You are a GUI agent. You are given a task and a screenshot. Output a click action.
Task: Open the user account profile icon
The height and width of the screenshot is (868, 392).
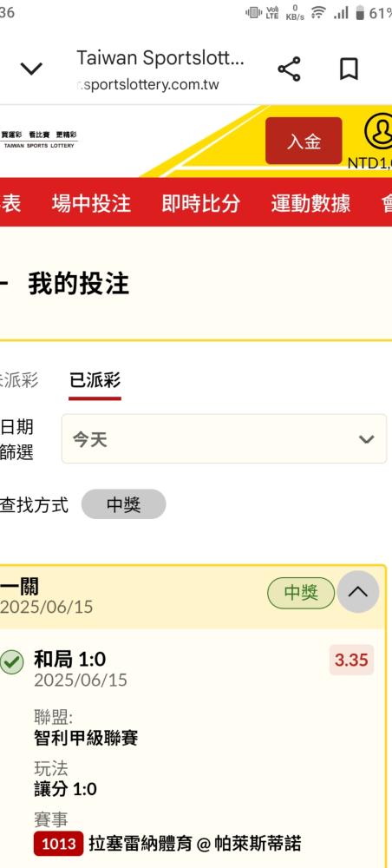point(379,132)
